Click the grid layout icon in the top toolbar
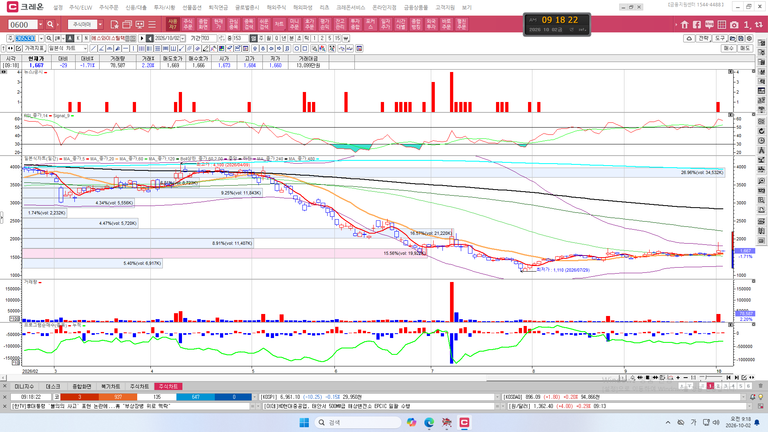 pyautogui.click(x=722, y=24)
